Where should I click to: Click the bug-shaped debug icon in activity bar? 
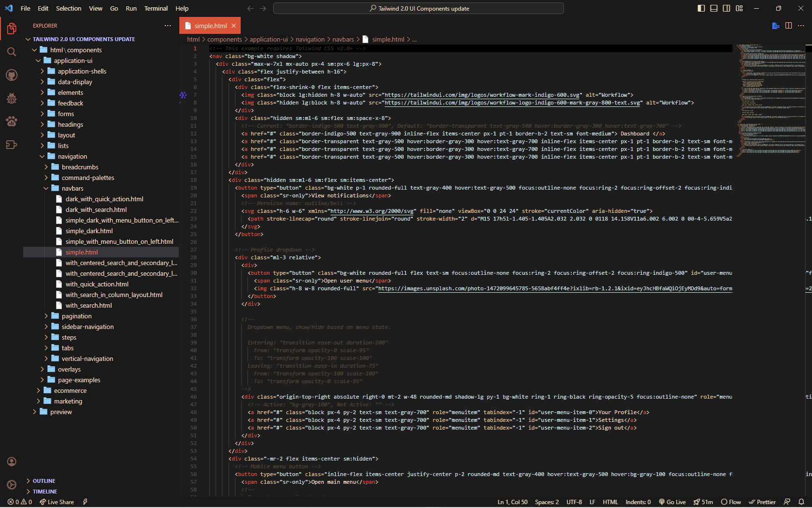12,98
